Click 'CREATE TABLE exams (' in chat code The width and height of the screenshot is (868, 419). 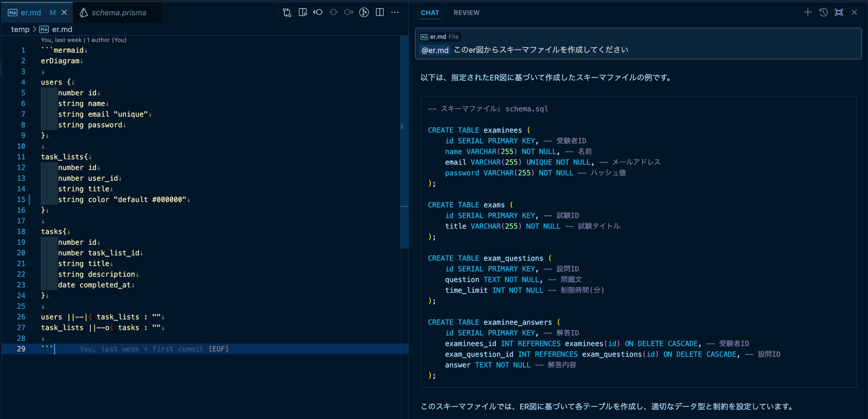[x=470, y=205]
